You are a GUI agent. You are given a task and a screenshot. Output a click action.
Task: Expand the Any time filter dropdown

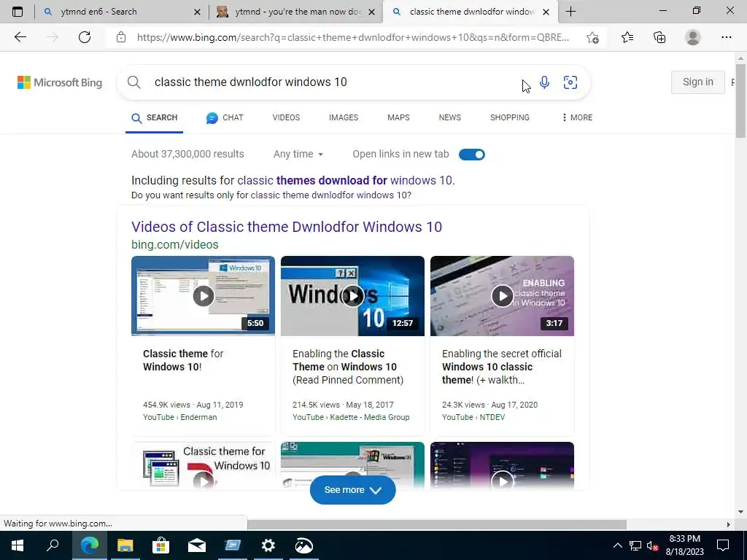click(298, 154)
